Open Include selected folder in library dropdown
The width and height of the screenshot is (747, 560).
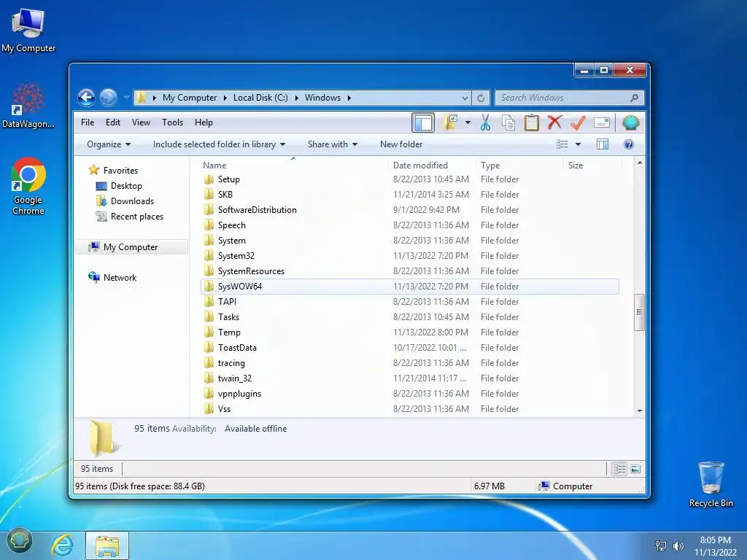coord(219,144)
